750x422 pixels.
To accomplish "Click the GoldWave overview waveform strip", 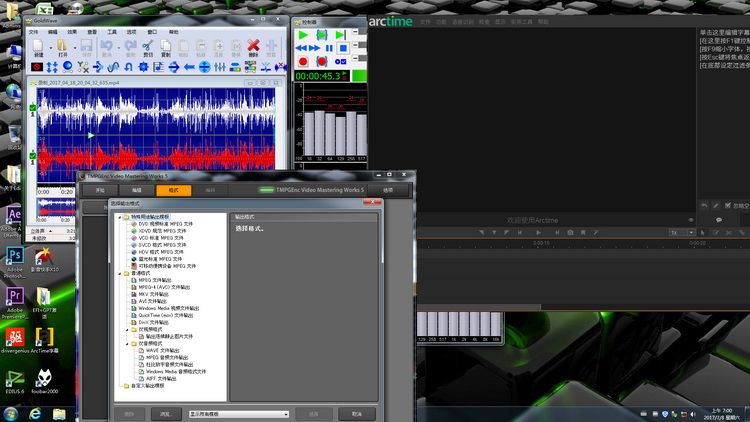I will [x=56, y=209].
